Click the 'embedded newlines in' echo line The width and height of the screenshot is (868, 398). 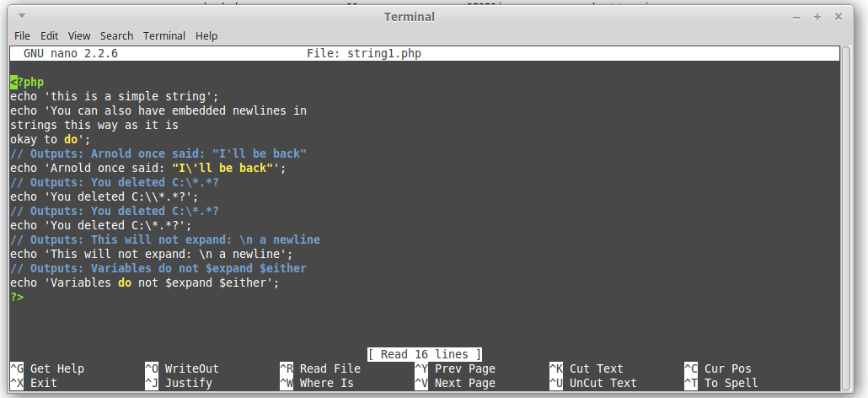coord(158,110)
